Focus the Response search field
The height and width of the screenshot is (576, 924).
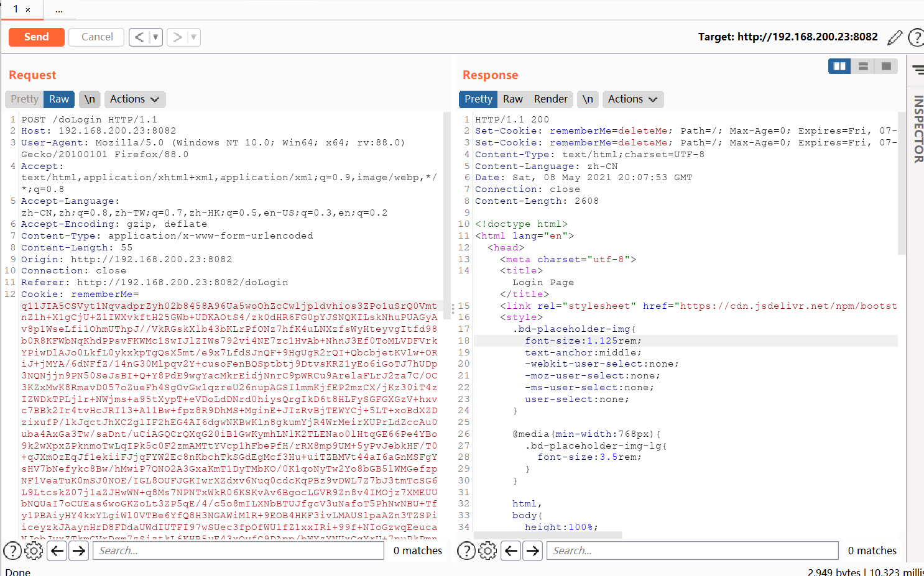click(692, 551)
